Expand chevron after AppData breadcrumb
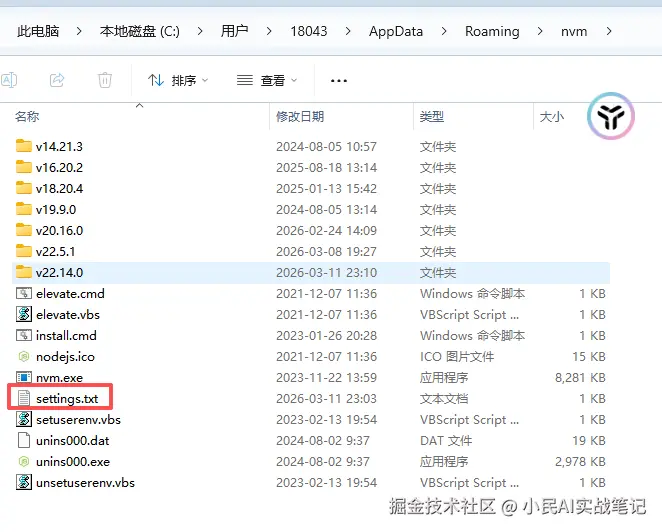662x532 pixels. click(x=444, y=31)
